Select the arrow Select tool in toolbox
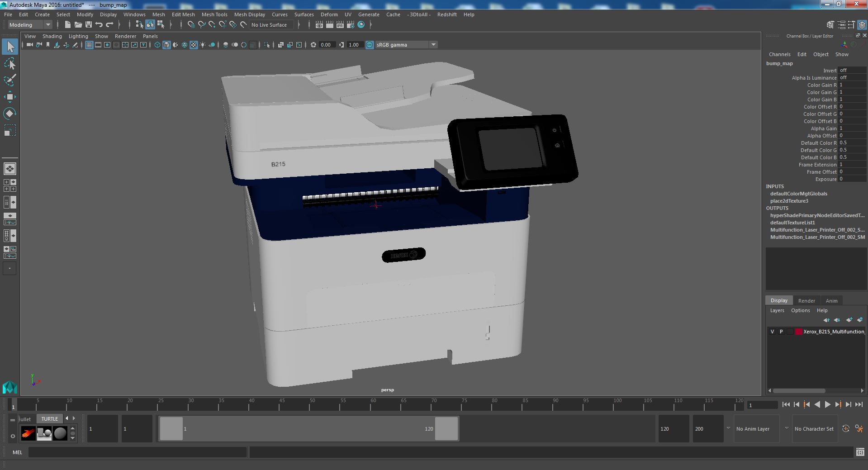This screenshot has width=868, height=470. [10, 47]
